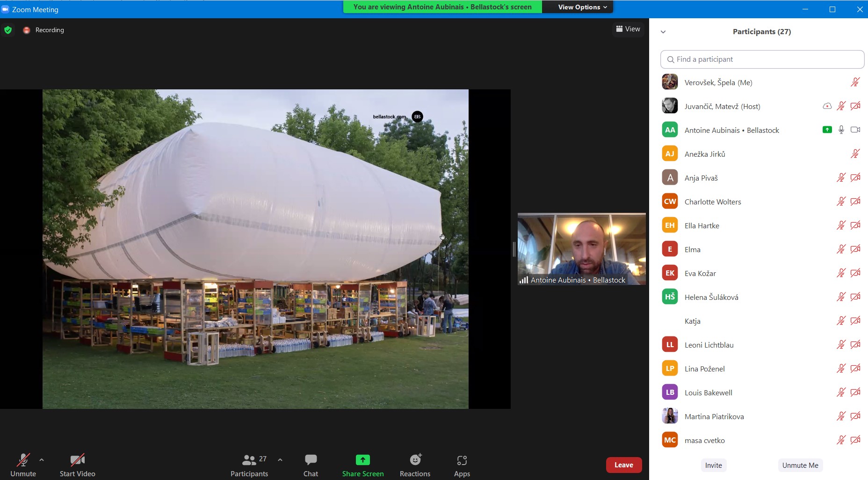Image resolution: width=868 pixels, height=480 pixels.
Task: Click Eva Kožar's muted microphone icon
Action: (x=841, y=273)
